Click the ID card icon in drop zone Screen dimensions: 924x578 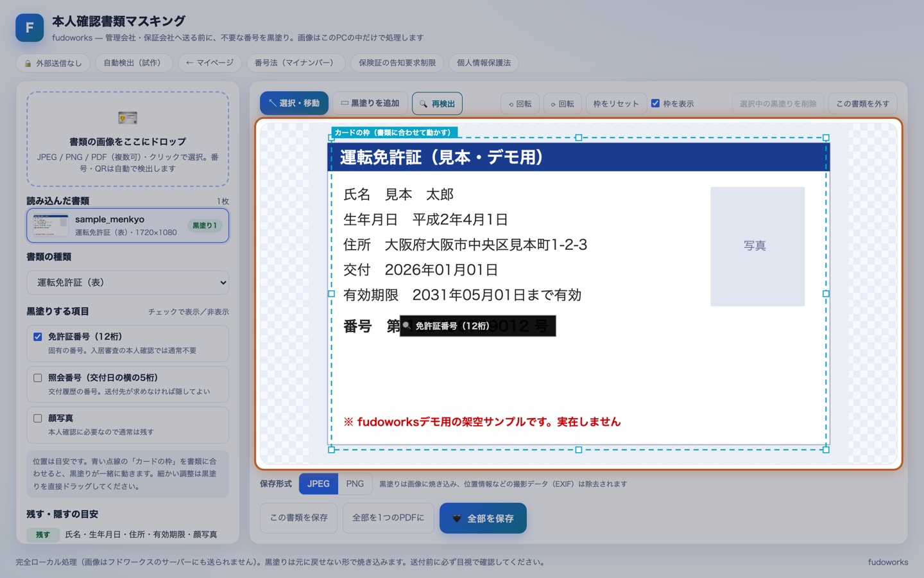pos(128,118)
